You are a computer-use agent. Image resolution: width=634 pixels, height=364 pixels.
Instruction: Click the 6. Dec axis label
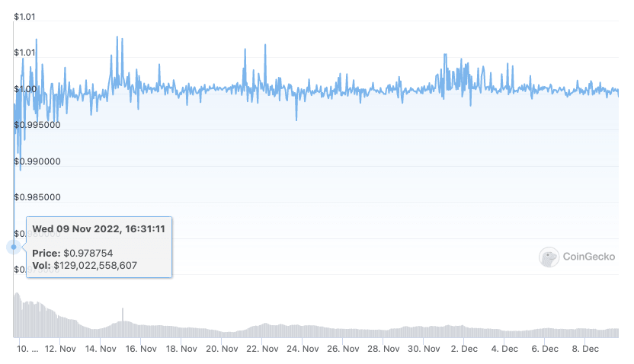[545, 349]
